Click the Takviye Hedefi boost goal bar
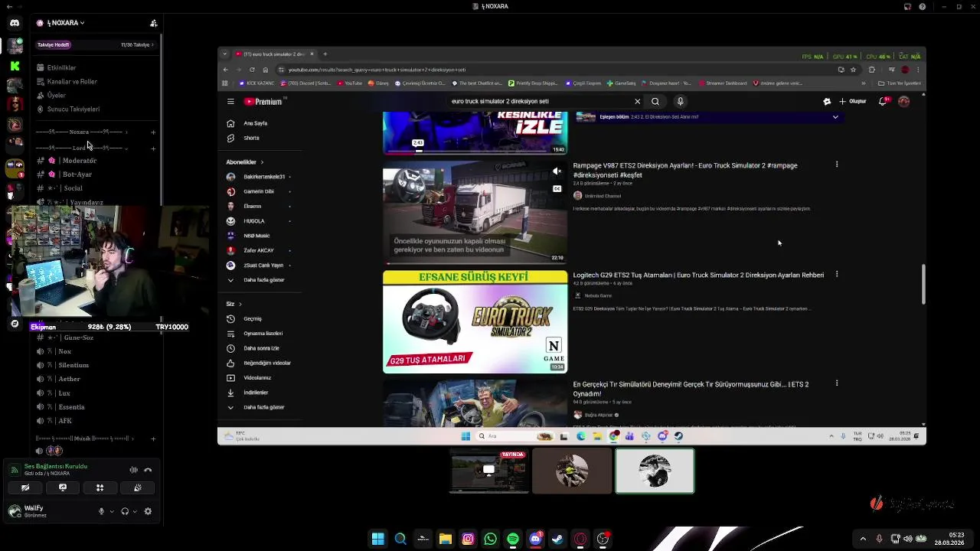 96,44
